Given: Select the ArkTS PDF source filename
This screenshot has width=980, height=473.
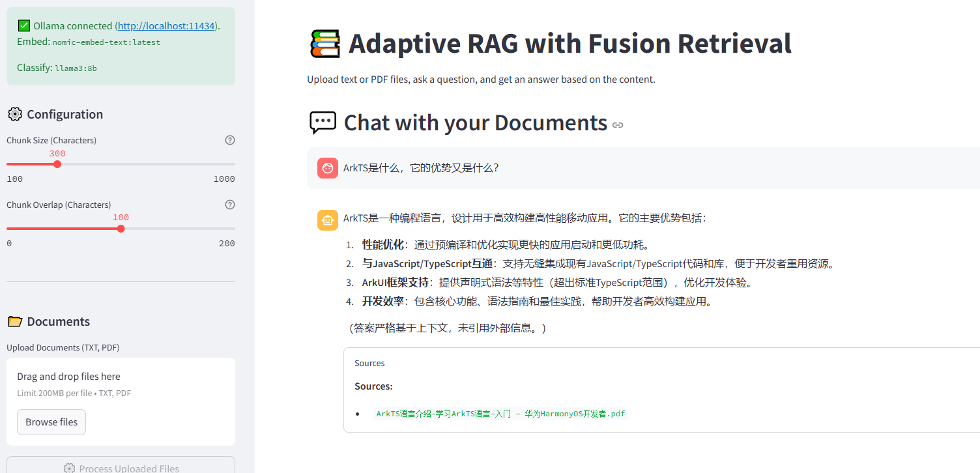Looking at the screenshot, I should coord(500,414).
